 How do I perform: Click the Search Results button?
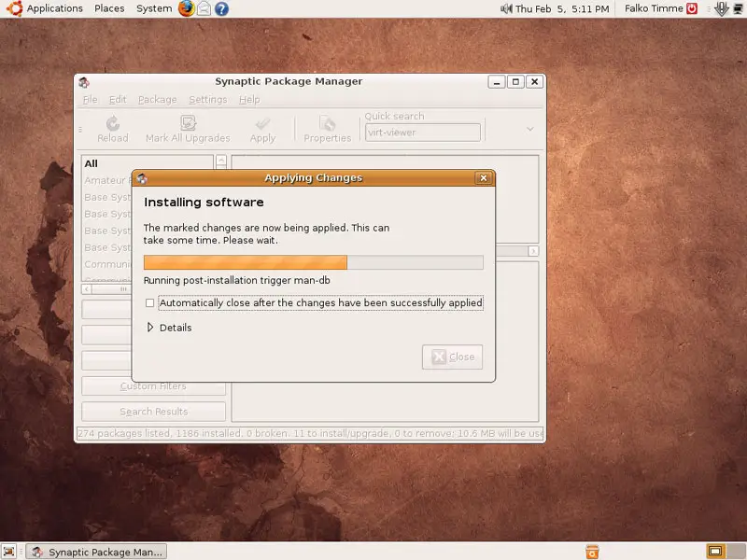pos(153,412)
